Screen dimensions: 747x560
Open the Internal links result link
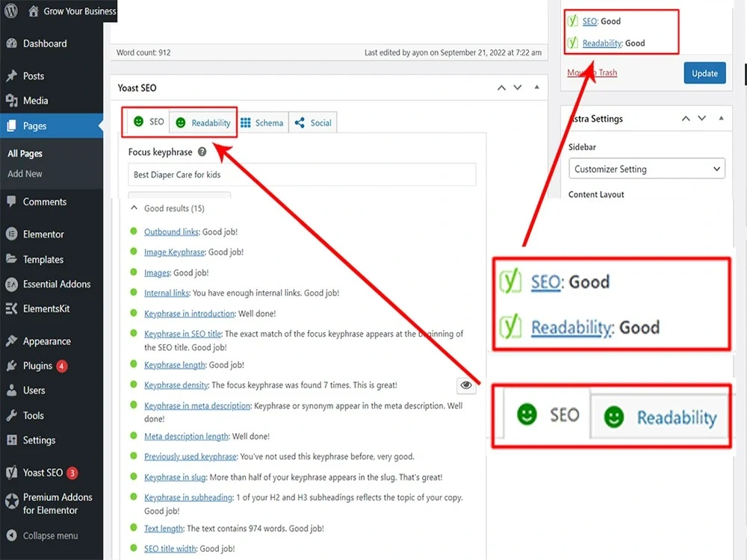pos(167,293)
